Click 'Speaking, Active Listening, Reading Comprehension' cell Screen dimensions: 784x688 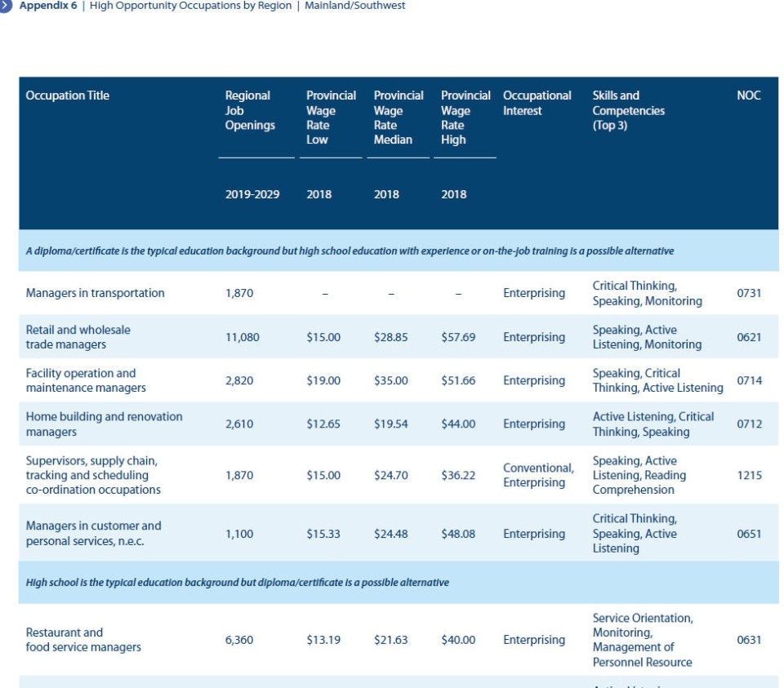tap(639, 475)
